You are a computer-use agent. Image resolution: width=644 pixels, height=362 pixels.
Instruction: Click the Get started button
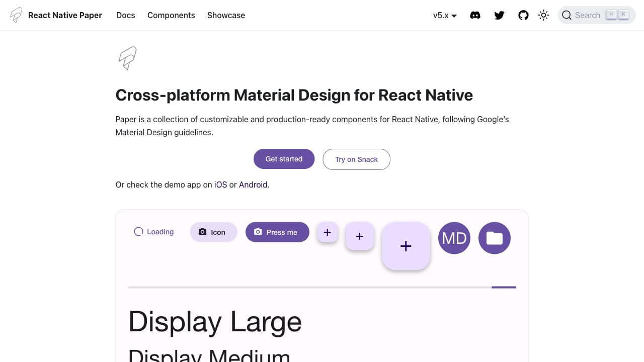pos(284,159)
